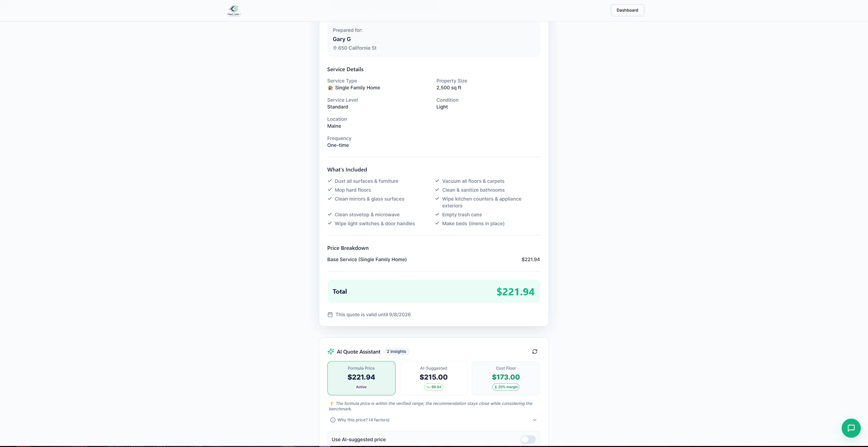This screenshot has width=868, height=447.
Task: Click checkmark next to Mop hard floors
Action: click(330, 190)
